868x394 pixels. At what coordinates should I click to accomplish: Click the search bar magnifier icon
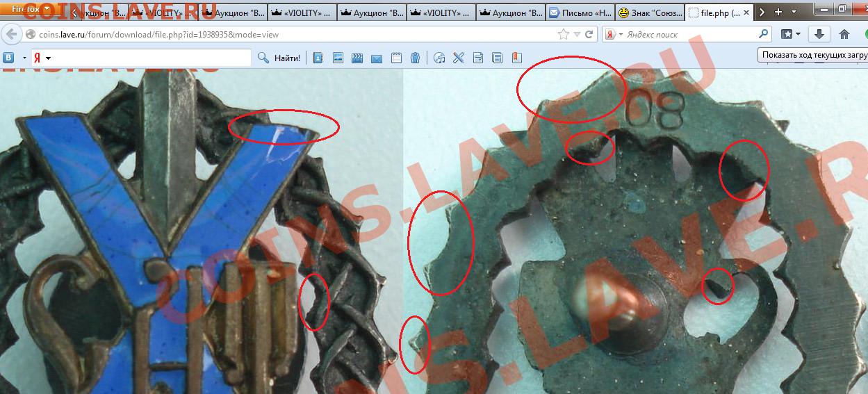[764, 34]
